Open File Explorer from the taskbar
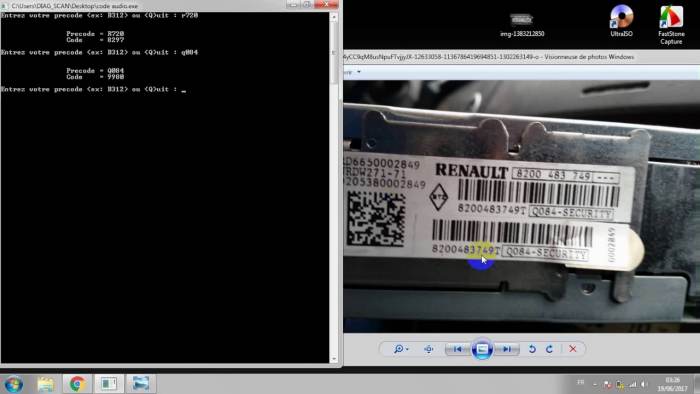Viewport: 700px width, 394px height. click(46, 384)
